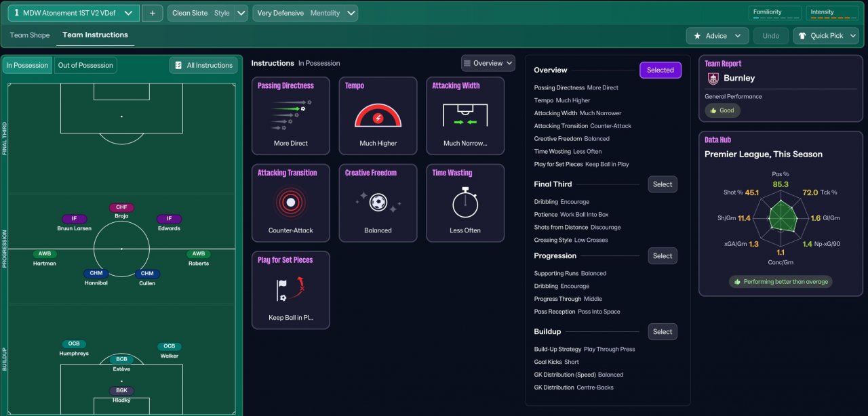Select the AWB badge for Roberts

[199, 254]
